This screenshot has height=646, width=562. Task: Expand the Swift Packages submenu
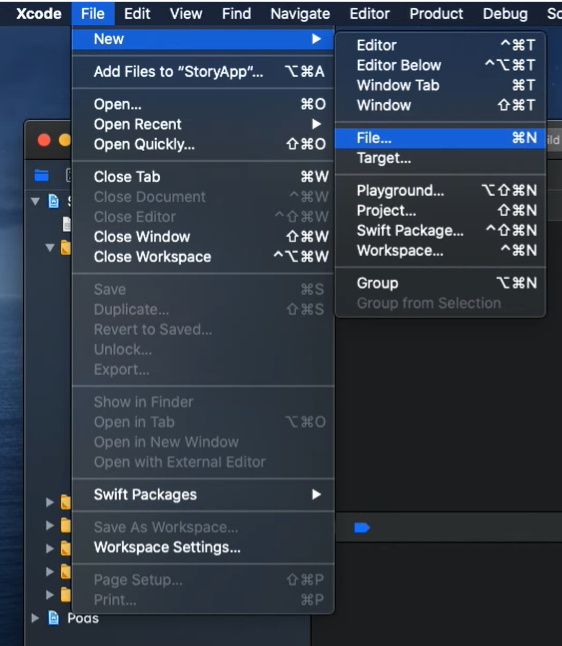203,494
